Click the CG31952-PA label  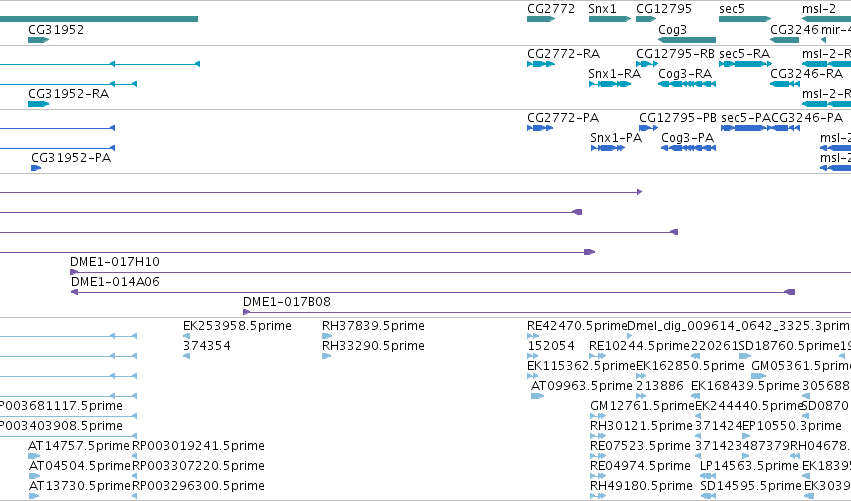71,158
